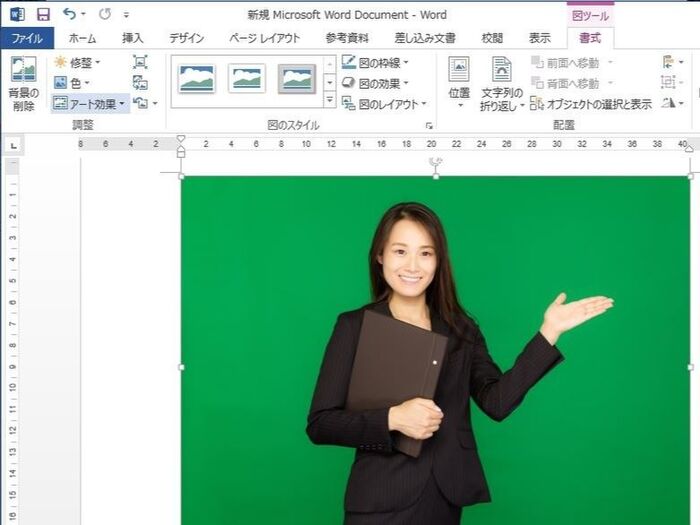Screen dimensions: 700x525
Task: Click the Redo icon in title bar
Action: pyautogui.click(x=105, y=15)
